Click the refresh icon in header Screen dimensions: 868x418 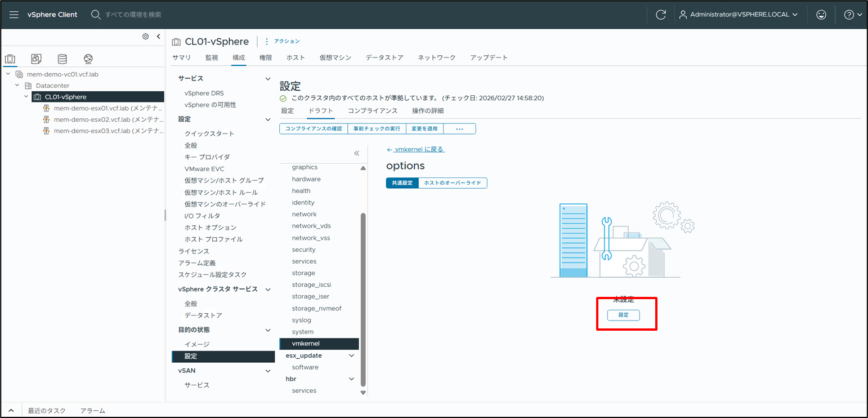(x=661, y=15)
